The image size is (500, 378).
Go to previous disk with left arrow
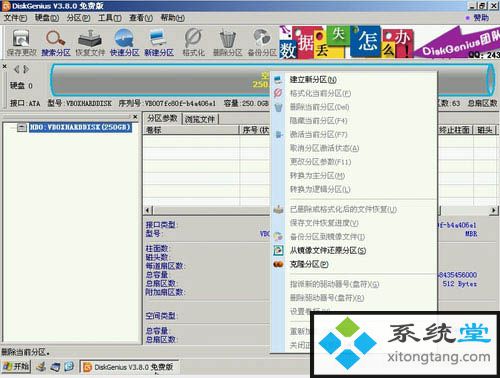[16, 69]
